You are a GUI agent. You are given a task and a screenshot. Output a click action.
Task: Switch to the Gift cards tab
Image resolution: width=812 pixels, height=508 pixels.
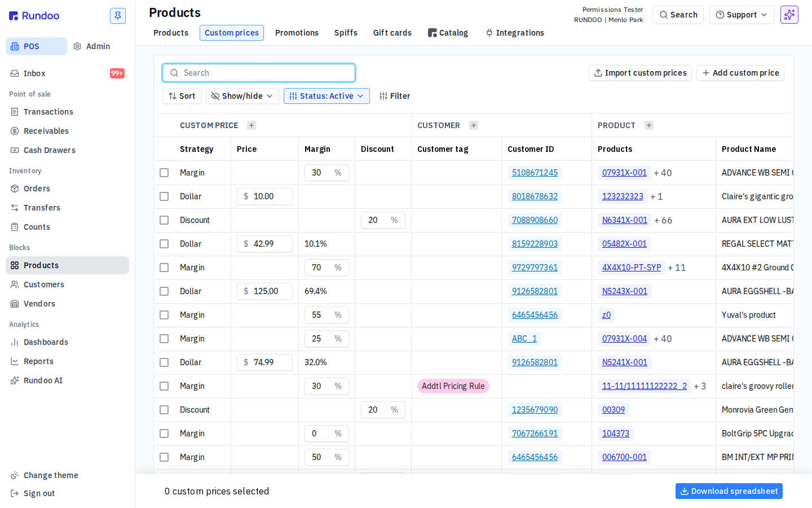[392, 33]
